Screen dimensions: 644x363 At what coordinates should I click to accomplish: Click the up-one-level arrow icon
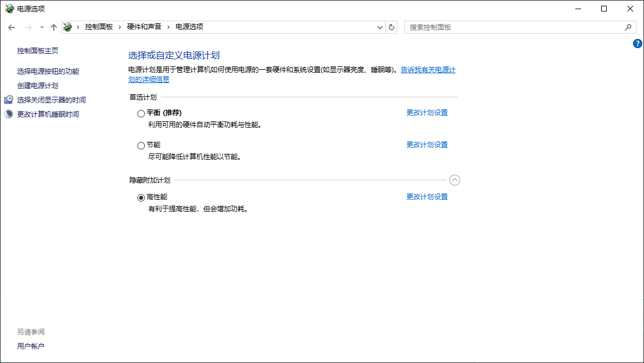(54, 27)
